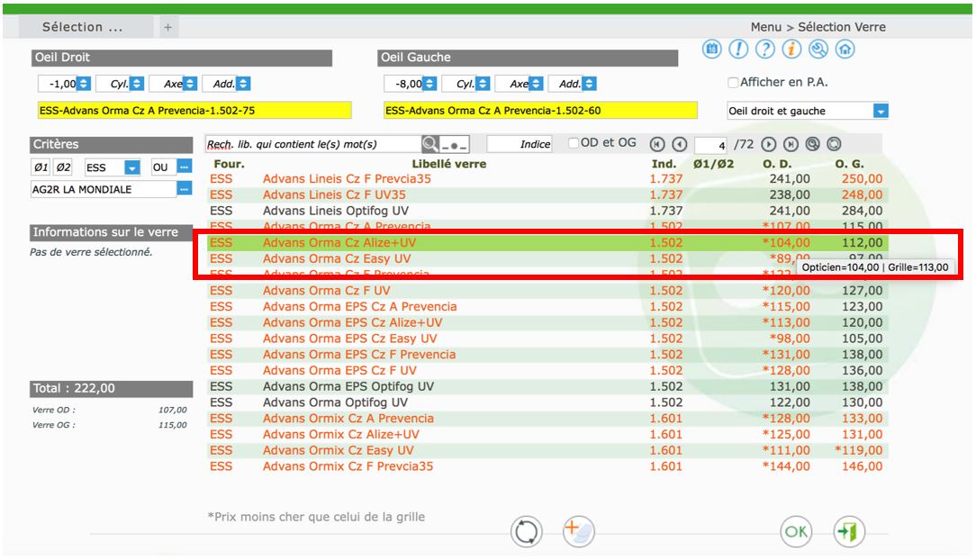Click the page number field showing 4
The height and width of the screenshot is (560, 976).
point(710,145)
